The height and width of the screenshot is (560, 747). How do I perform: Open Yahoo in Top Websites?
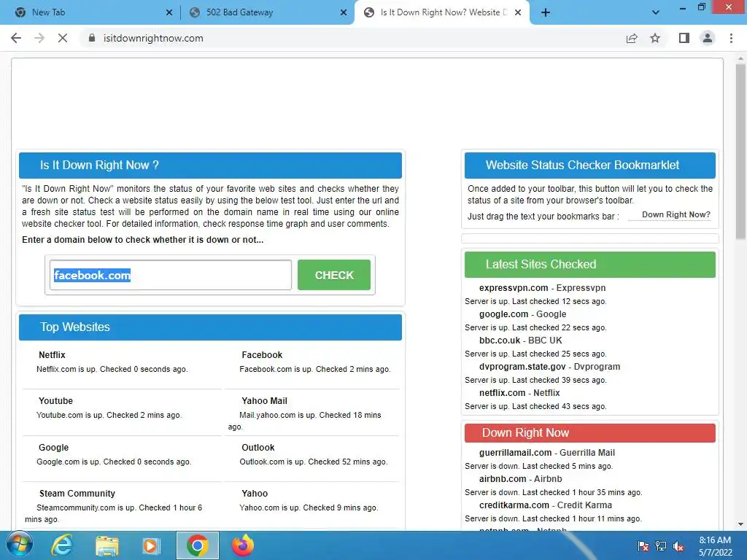click(255, 494)
